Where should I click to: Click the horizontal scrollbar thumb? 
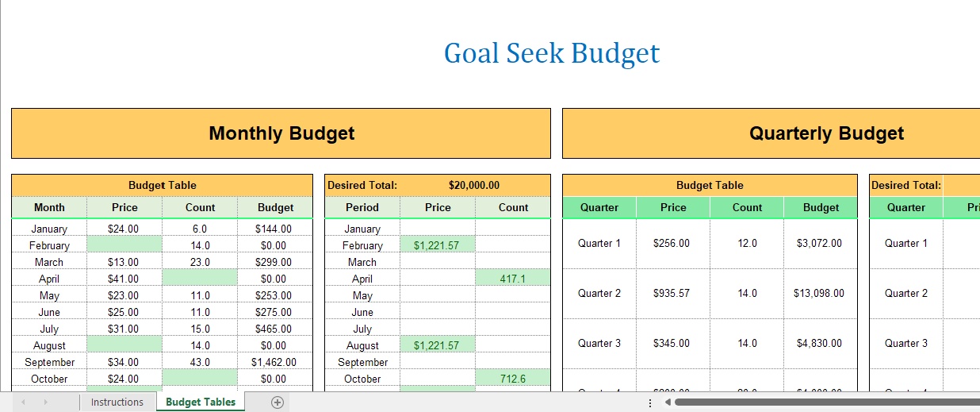tap(827, 402)
